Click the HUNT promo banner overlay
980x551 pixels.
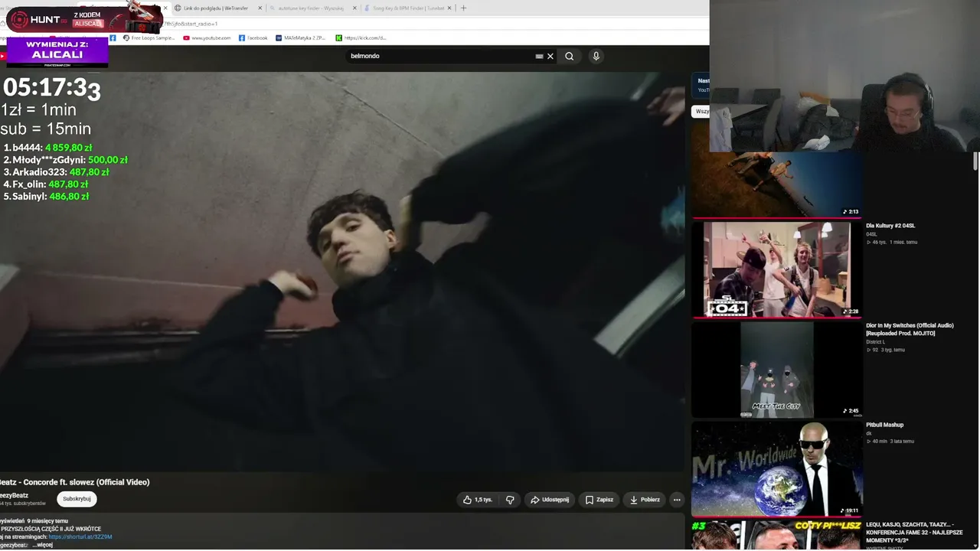[84, 19]
